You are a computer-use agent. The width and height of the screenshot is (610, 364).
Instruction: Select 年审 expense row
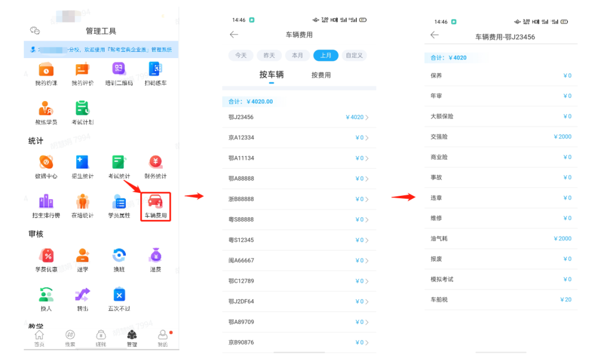(501, 96)
